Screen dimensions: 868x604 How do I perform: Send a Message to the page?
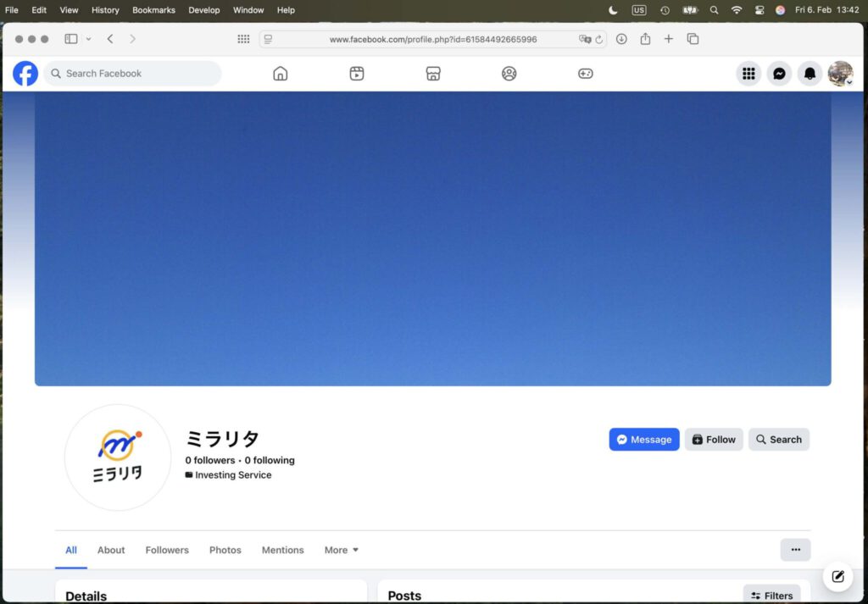coord(644,440)
